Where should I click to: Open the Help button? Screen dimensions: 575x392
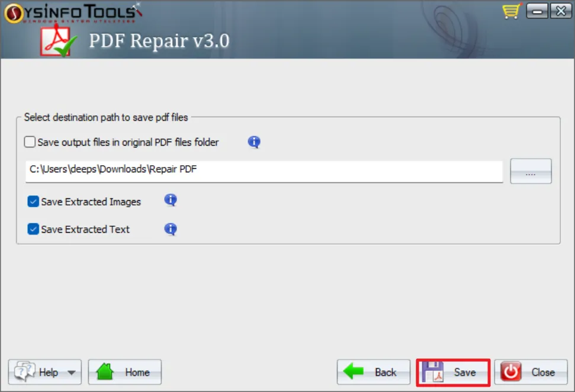coord(45,372)
